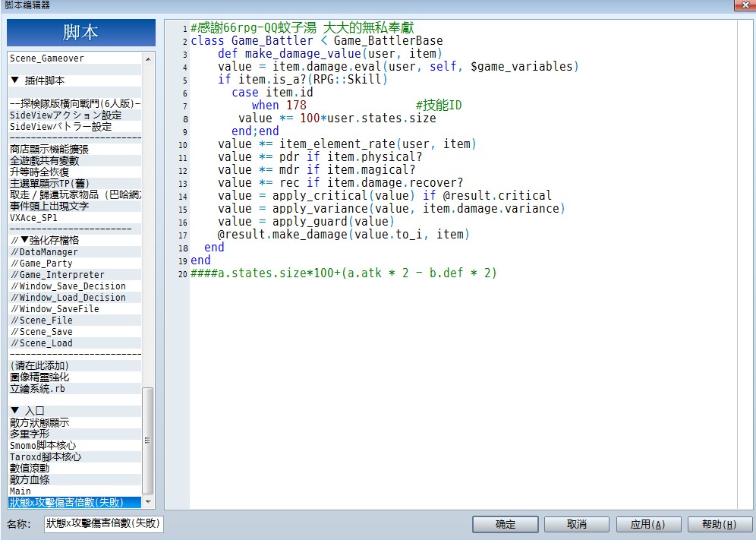
Task: Select 升等時全恢復 script
Action: point(74,172)
